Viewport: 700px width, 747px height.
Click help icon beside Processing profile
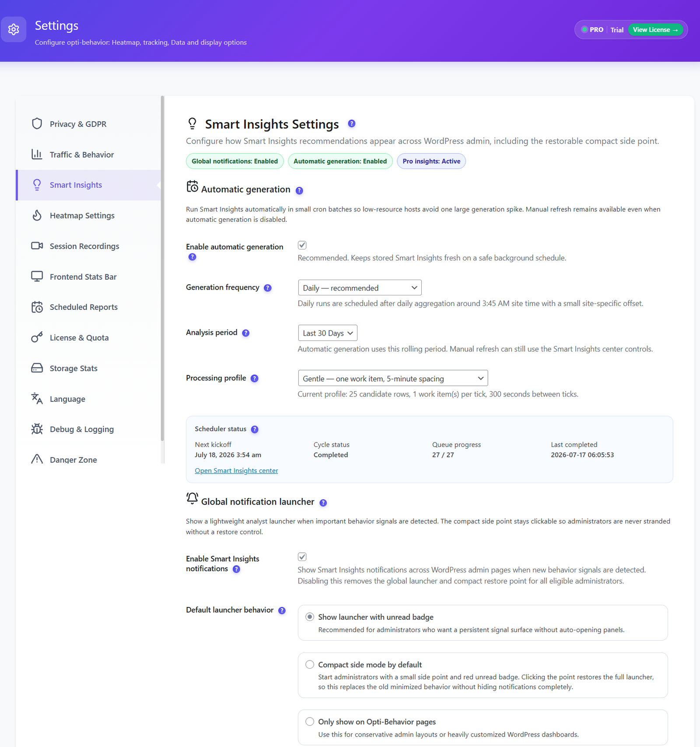(x=255, y=379)
